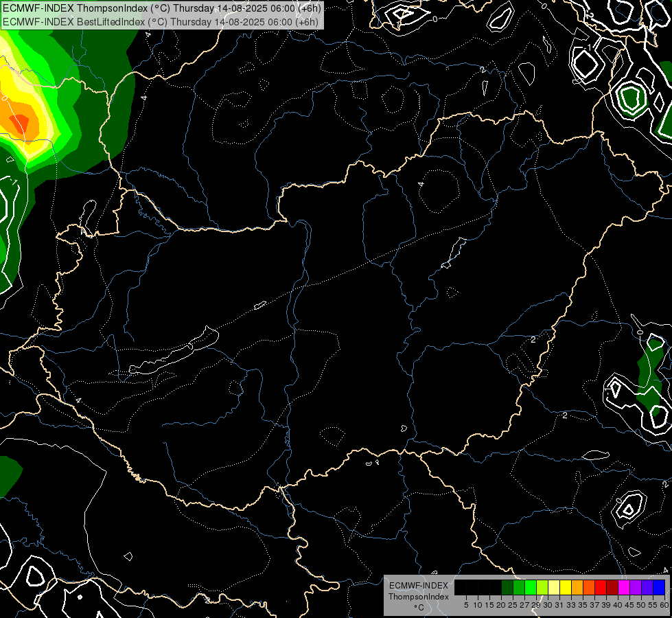Click the BestLiftedIndex title line at top

click(x=161, y=22)
